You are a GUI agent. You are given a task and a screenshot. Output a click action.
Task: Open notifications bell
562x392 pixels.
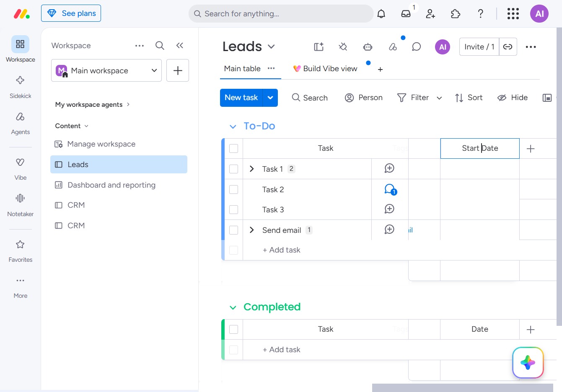click(x=381, y=14)
